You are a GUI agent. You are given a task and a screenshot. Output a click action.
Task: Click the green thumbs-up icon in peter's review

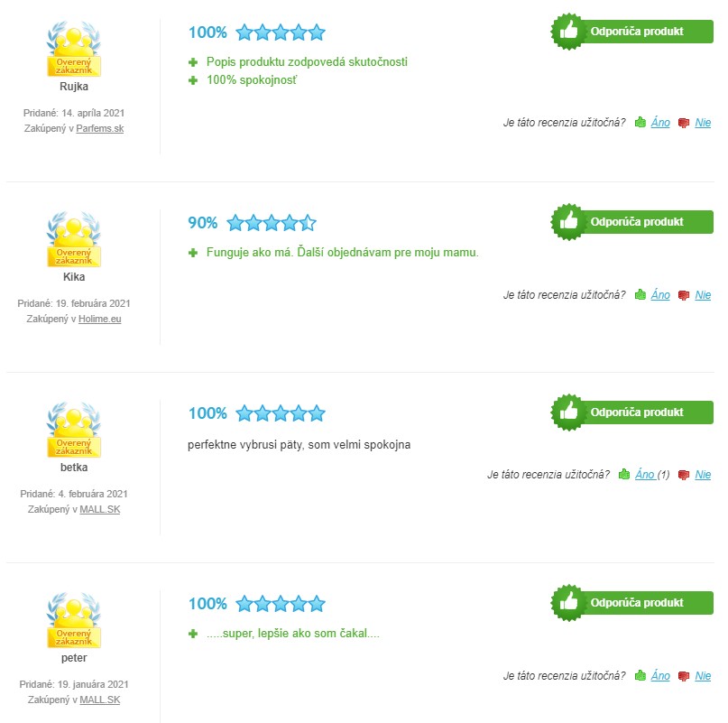coord(640,675)
